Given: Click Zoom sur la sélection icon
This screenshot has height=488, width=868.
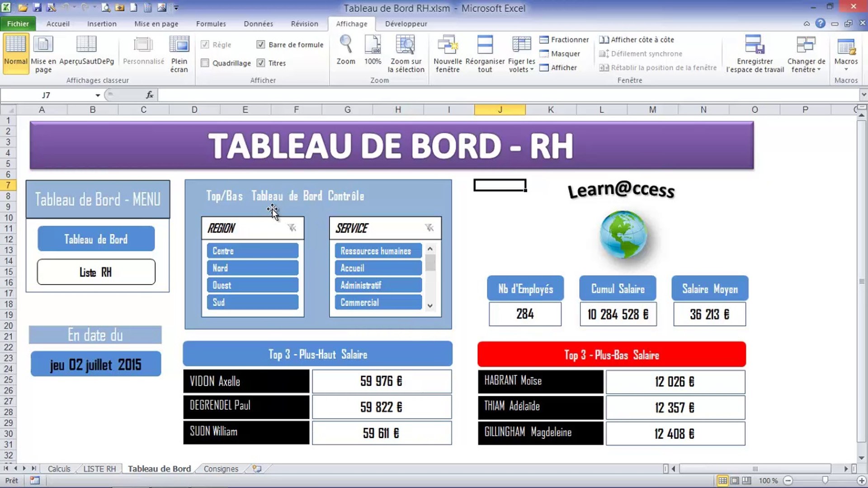Looking at the screenshot, I should (x=406, y=45).
